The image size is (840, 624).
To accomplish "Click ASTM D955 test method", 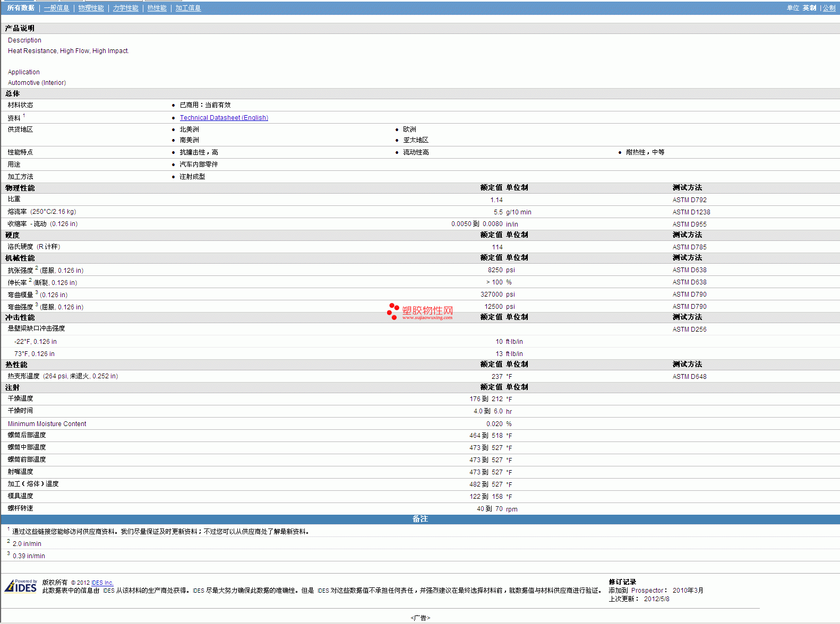I will (x=689, y=224).
